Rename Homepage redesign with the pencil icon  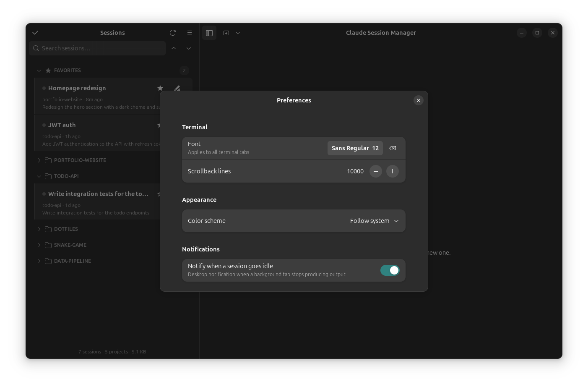(x=177, y=88)
